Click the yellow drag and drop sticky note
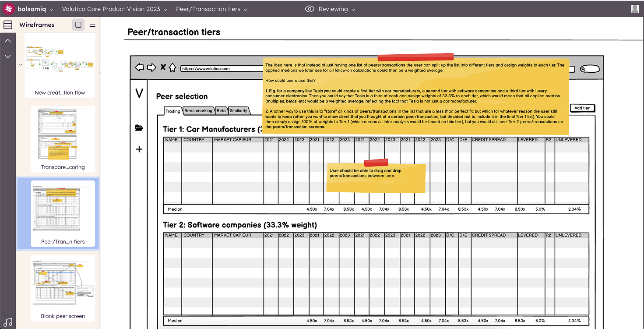The width and height of the screenshot is (644, 329). 376,177
